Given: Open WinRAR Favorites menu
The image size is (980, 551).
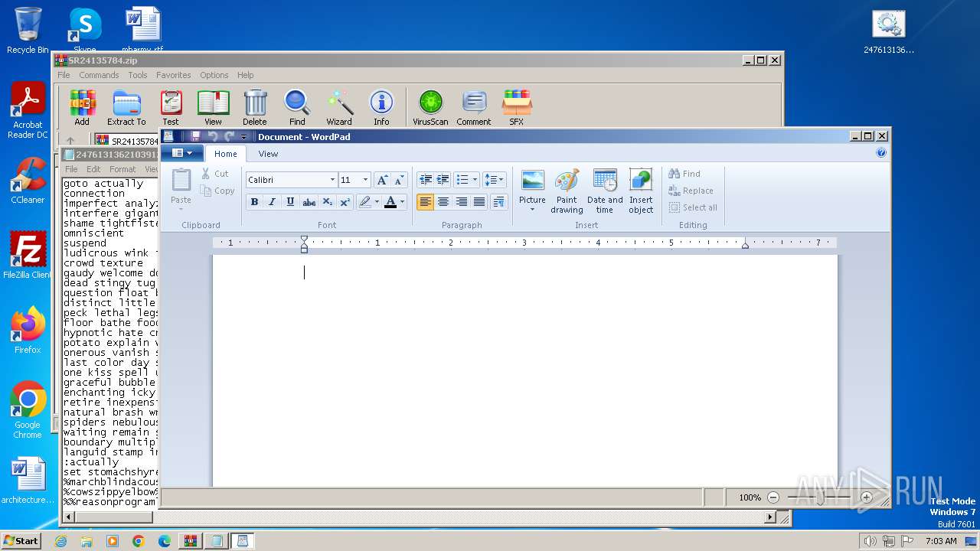Looking at the screenshot, I should (174, 75).
